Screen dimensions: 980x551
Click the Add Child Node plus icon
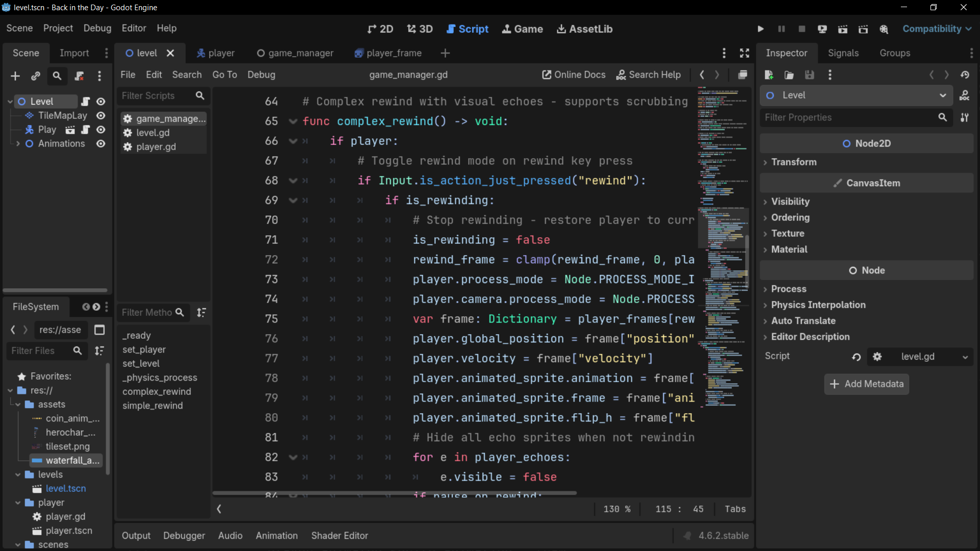pos(15,76)
